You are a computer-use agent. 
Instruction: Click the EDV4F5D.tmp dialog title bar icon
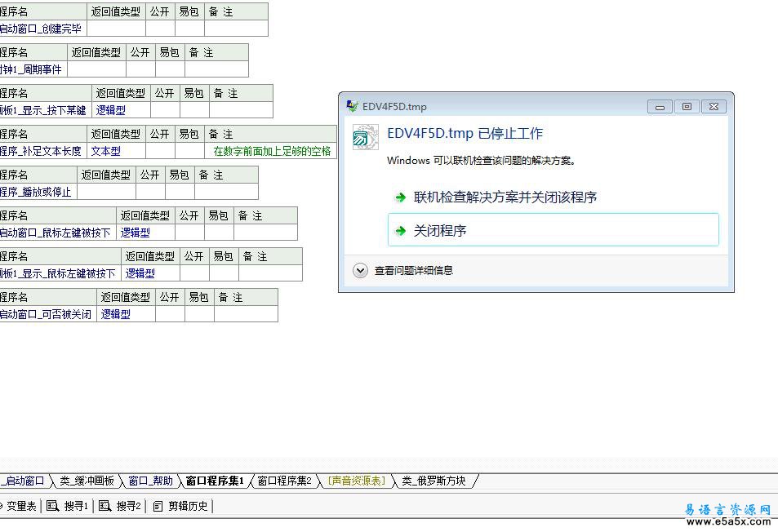[x=353, y=106]
